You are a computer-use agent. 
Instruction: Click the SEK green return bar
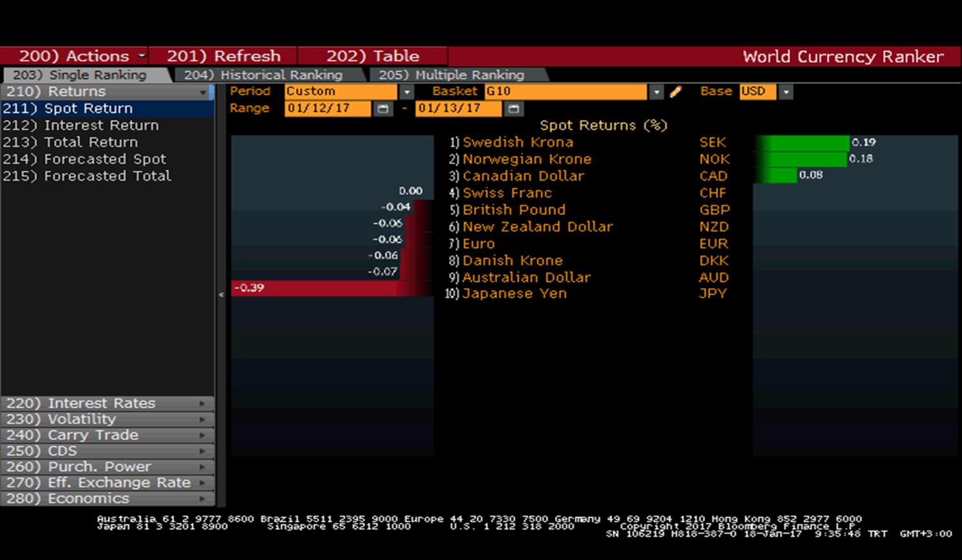(802, 143)
